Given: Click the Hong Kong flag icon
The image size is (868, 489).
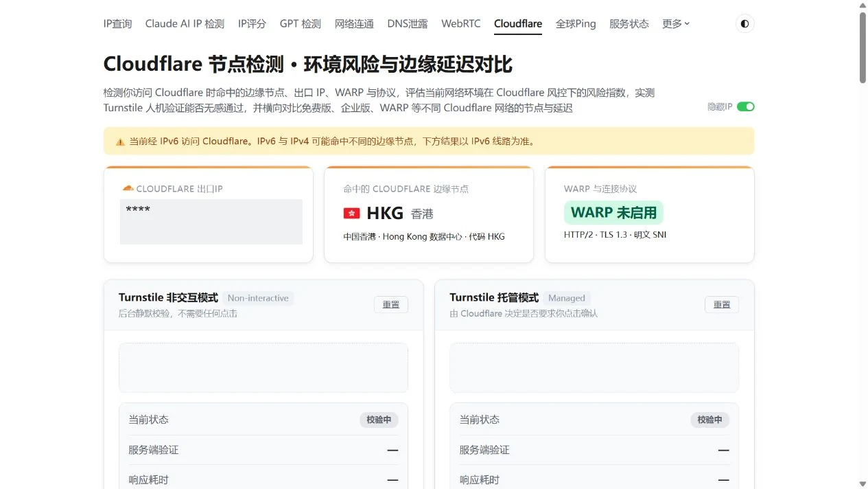Looking at the screenshot, I should coord(351,214).
